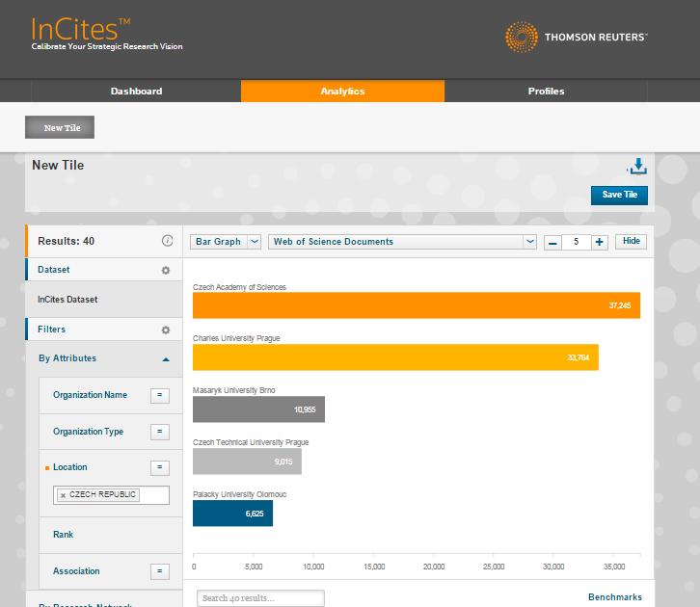This screenshot has width=700, height=607.
Task: Click the Search 40 results field
Action: [x=260, y=598]
